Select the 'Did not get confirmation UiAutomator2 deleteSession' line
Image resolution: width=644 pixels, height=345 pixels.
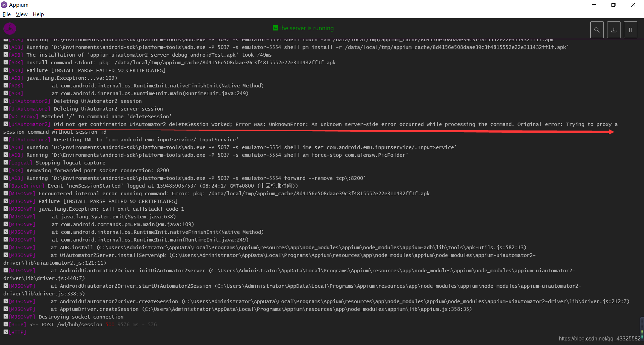coord(310,128)
